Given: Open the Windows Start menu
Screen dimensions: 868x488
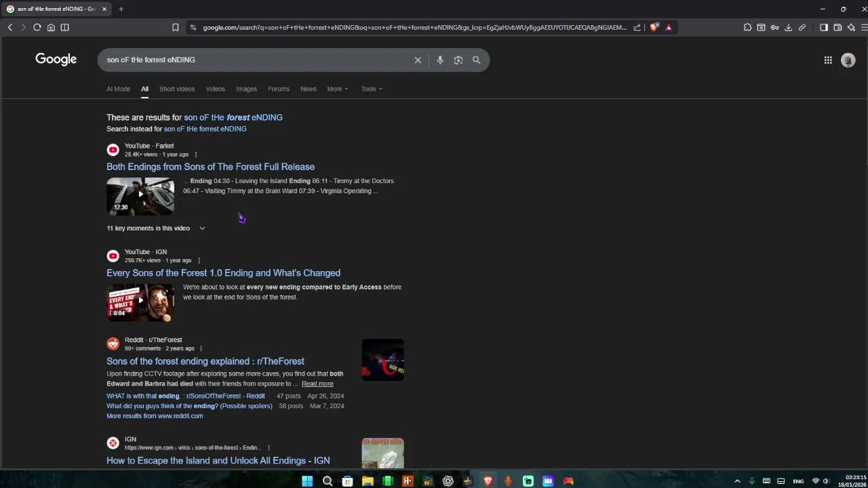Looking at the screenshot, I should (307, 481).
